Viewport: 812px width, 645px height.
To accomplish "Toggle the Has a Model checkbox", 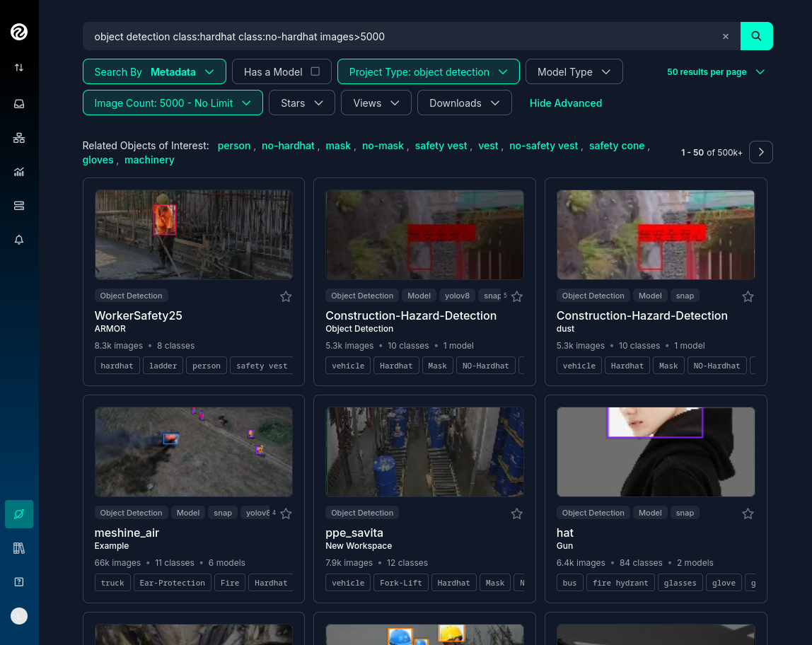I will [x=315, y=71].
